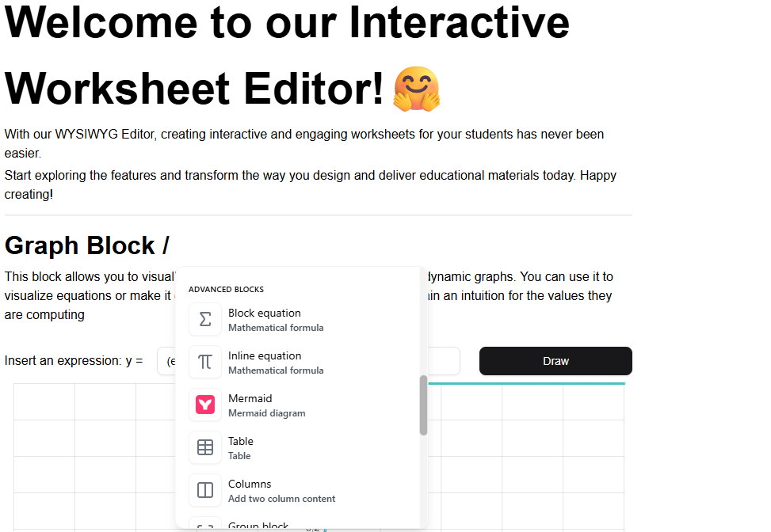Viewport: 771px width, 532px height.
Task: Pick the 'Add two column content' entry
Action: click(x=281, y=499)
